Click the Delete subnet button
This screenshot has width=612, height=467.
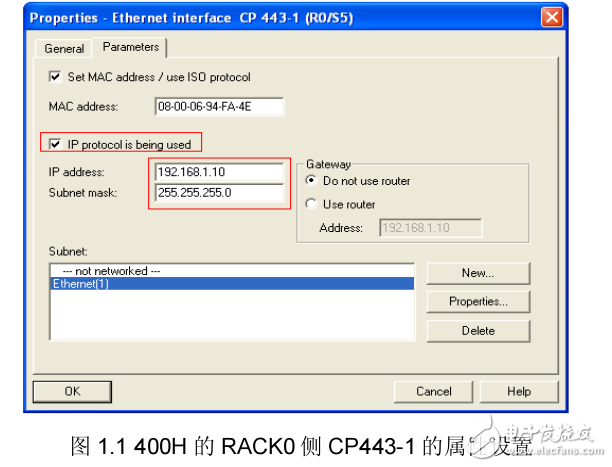478,330
